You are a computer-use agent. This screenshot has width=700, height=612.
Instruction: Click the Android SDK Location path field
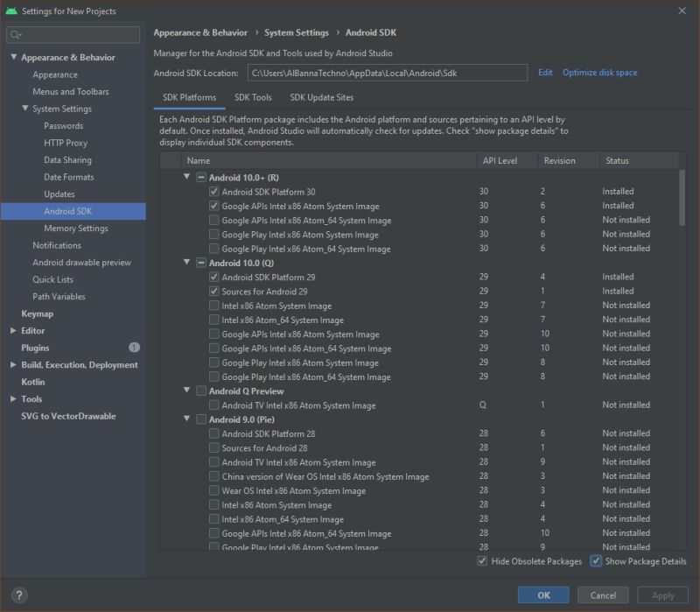pyautogui.click(x=387, y=73)
